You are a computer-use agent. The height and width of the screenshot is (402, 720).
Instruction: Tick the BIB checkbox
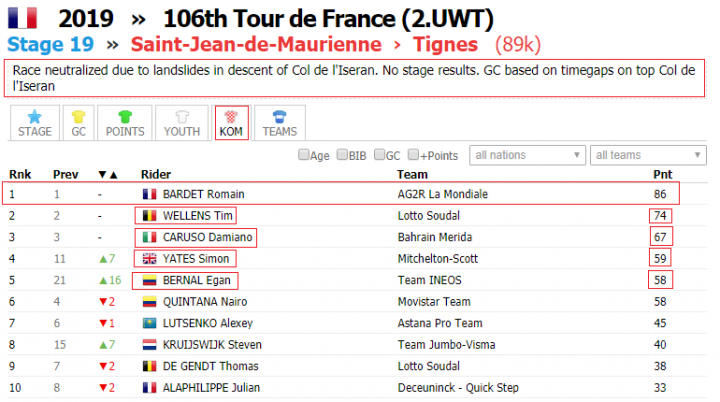tap(342, 155)
